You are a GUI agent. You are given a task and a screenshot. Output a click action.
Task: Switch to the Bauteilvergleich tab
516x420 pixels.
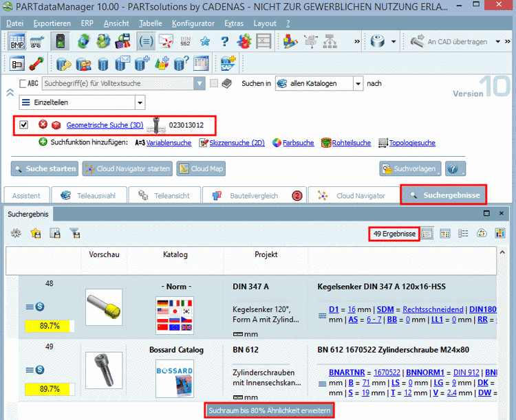[255, 195]
